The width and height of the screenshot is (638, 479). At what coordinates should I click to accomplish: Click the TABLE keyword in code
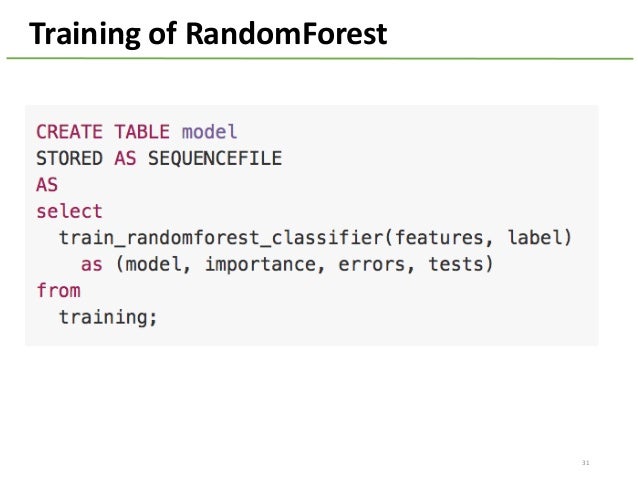click(x=142, y=132)
